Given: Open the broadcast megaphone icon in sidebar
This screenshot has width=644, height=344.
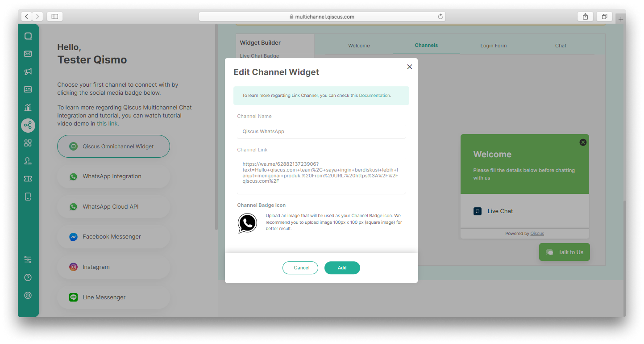Looking at the screenshot, I should point(28,71).
